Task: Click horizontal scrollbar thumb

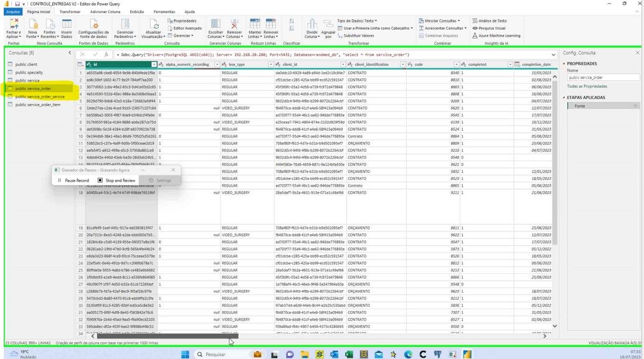Action: [168, 336]
